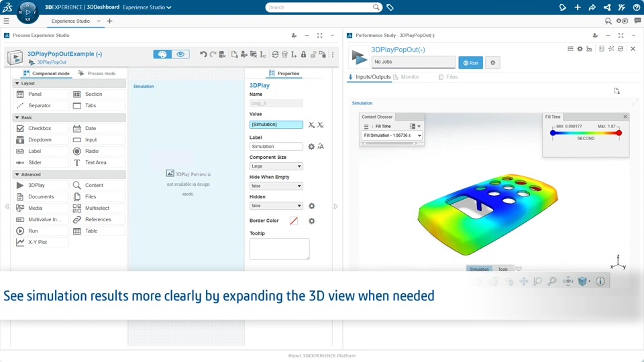644x362 pixels.
Task: Toggle the preview eye mode button
Action: [180, 54]
